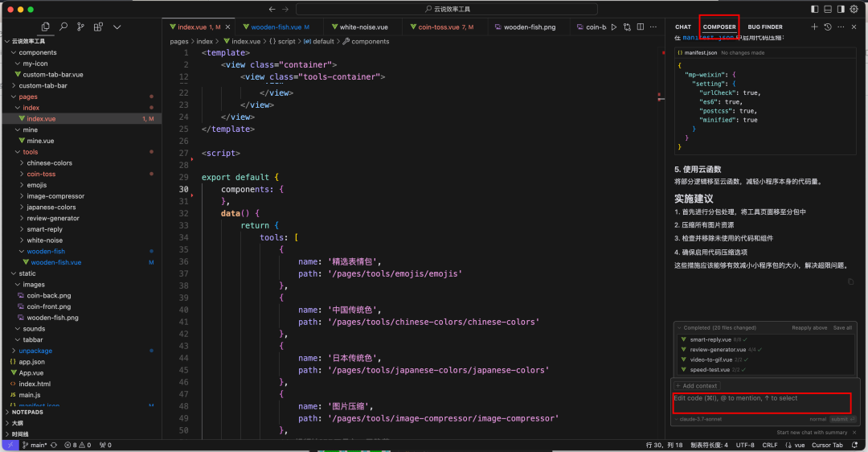
Task: Go forward with navigation arrow
Action: (285, 9)
